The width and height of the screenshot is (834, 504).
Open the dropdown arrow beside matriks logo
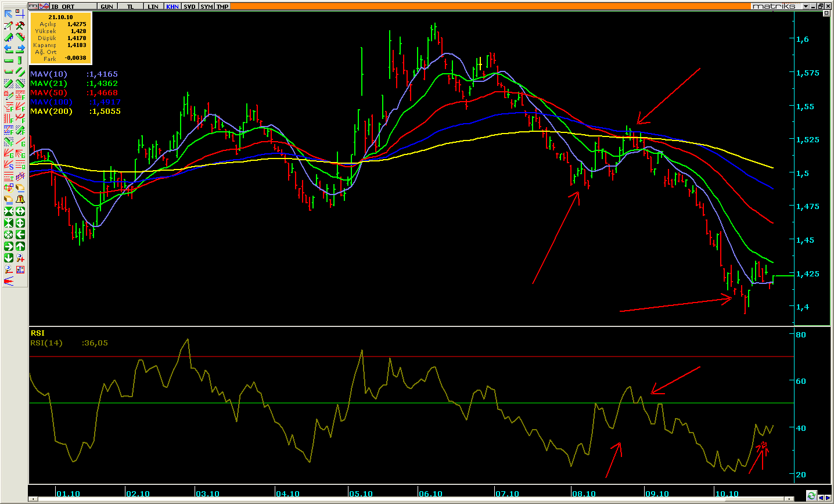[x=806, y=6]
